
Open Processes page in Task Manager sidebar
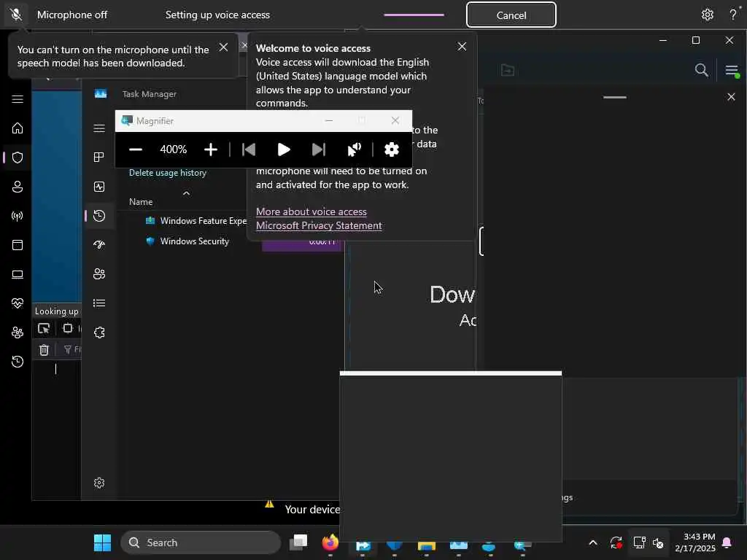[99, 157]
